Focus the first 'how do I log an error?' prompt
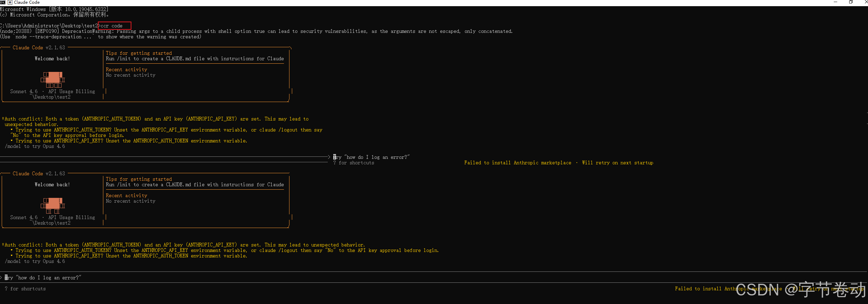This screenshot has height=304, width=868. tap(372, 157)
